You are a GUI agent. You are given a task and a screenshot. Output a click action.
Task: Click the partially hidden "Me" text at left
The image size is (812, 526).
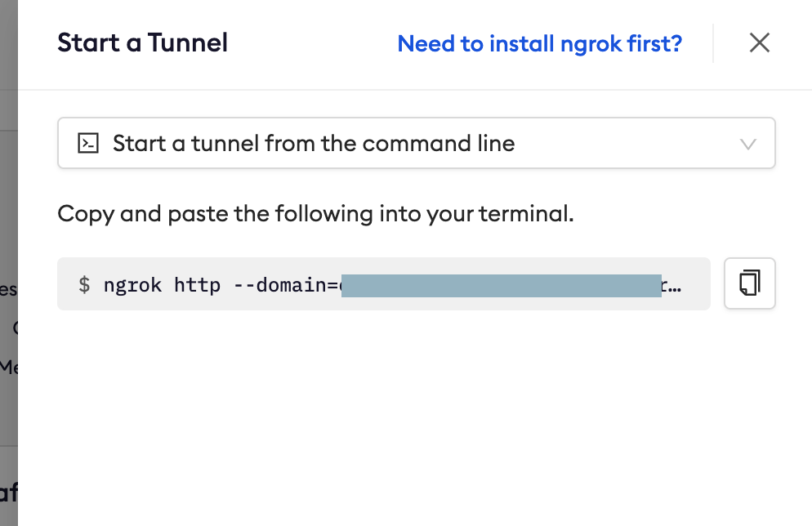[8, 367]
